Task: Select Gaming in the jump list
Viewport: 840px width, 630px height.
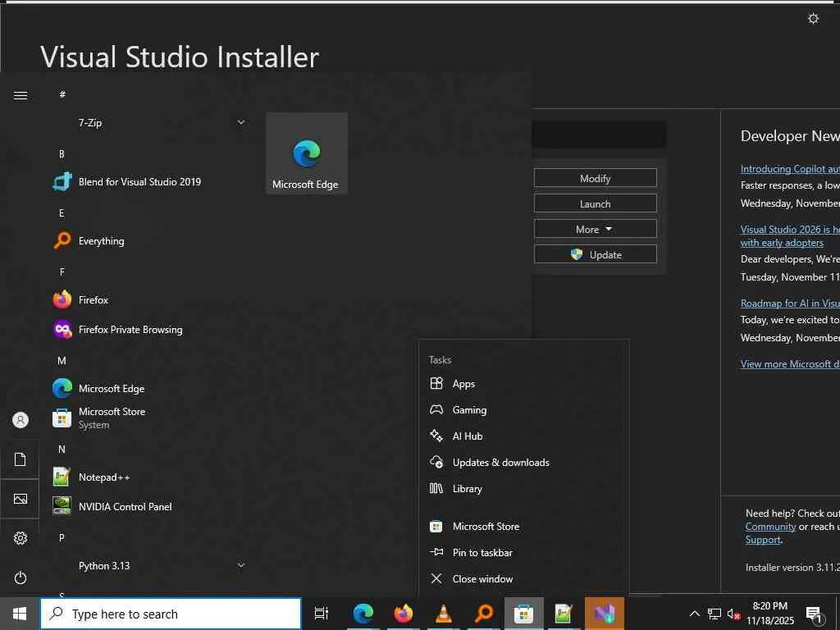Action: coord(523,410)
